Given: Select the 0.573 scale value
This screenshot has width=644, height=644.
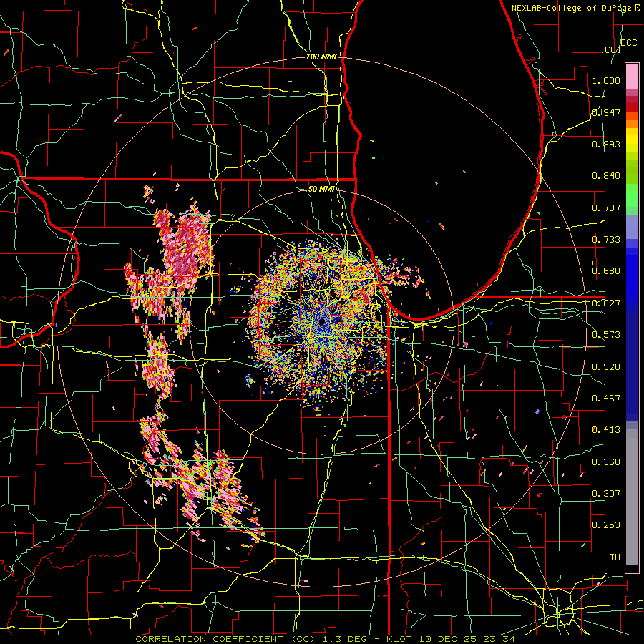Looking at the screenshot, I should (x=606, y=335).
